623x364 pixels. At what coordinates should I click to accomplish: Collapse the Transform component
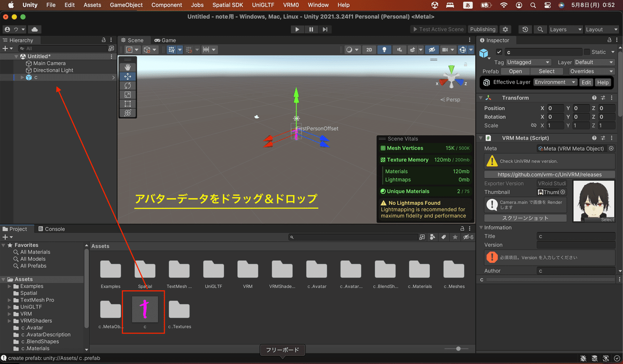[481, 98]
